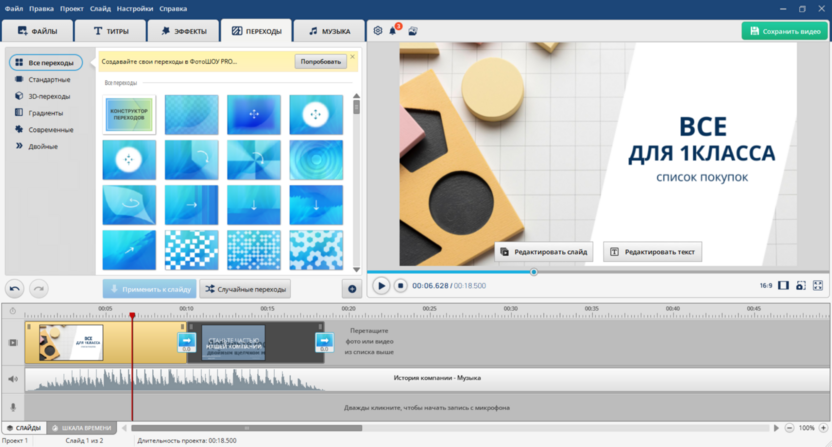Click the undo arrow button

[15, 288]
